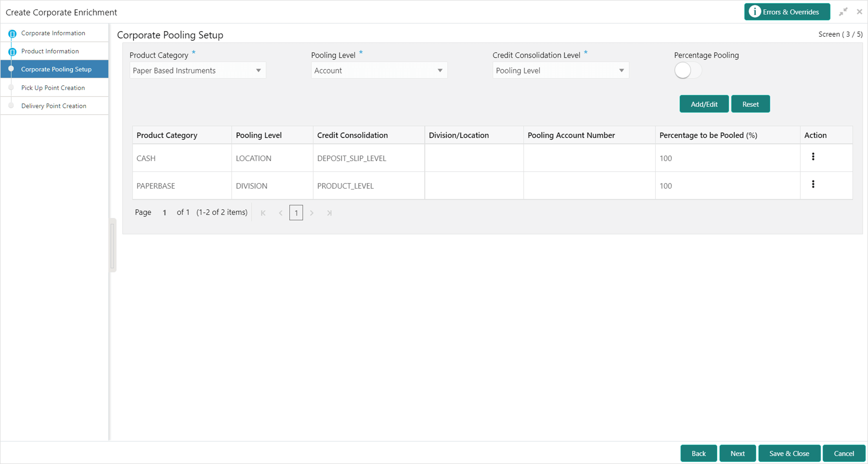Click the Reset button
The image size is (868, 464).
click(x=750, y=104)
